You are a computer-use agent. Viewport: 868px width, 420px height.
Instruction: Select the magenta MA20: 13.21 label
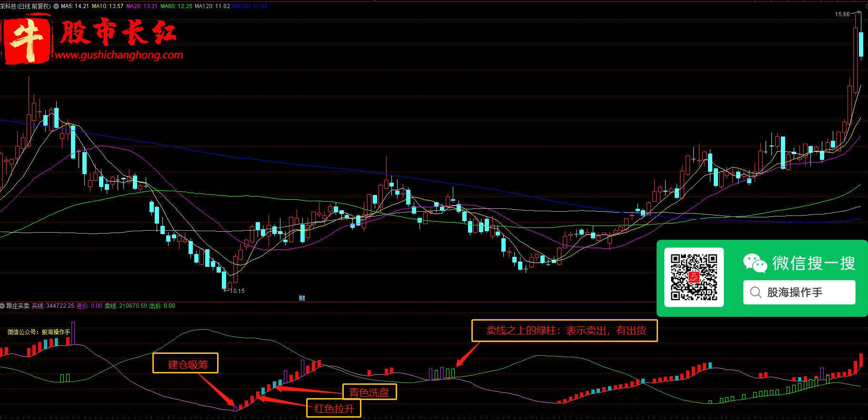click(142, 6)
